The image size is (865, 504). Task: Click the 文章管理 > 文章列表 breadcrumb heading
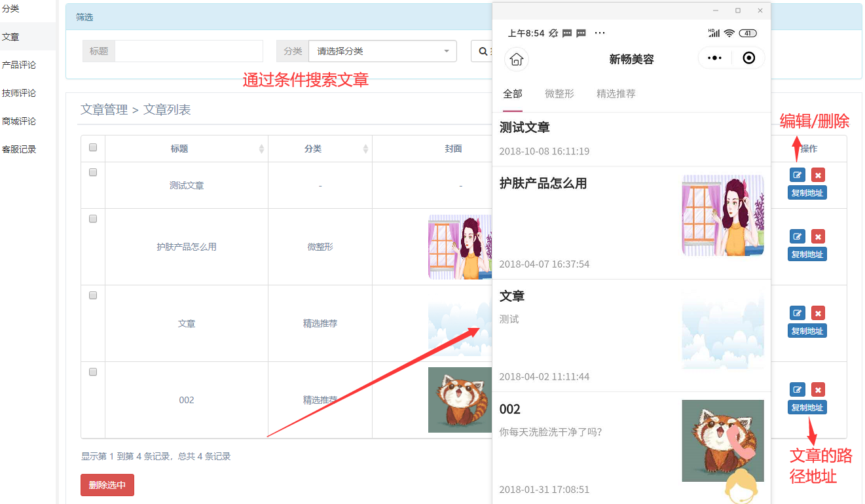136,110
